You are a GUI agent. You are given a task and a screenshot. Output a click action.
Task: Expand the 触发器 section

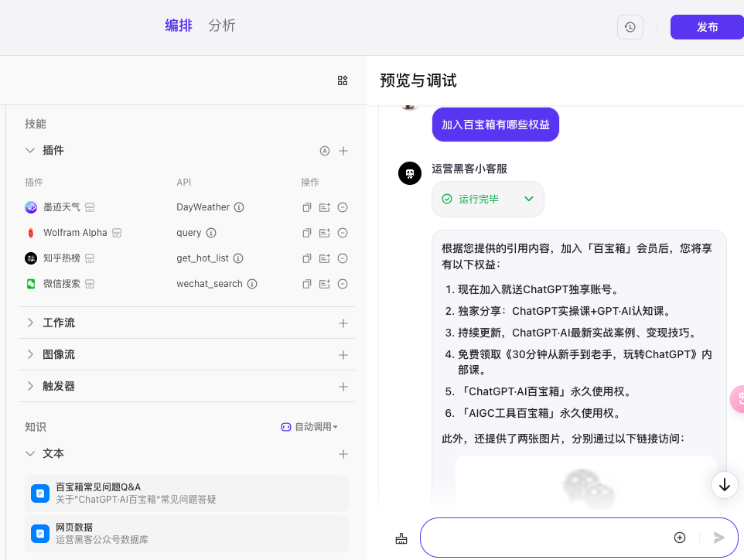30,386
